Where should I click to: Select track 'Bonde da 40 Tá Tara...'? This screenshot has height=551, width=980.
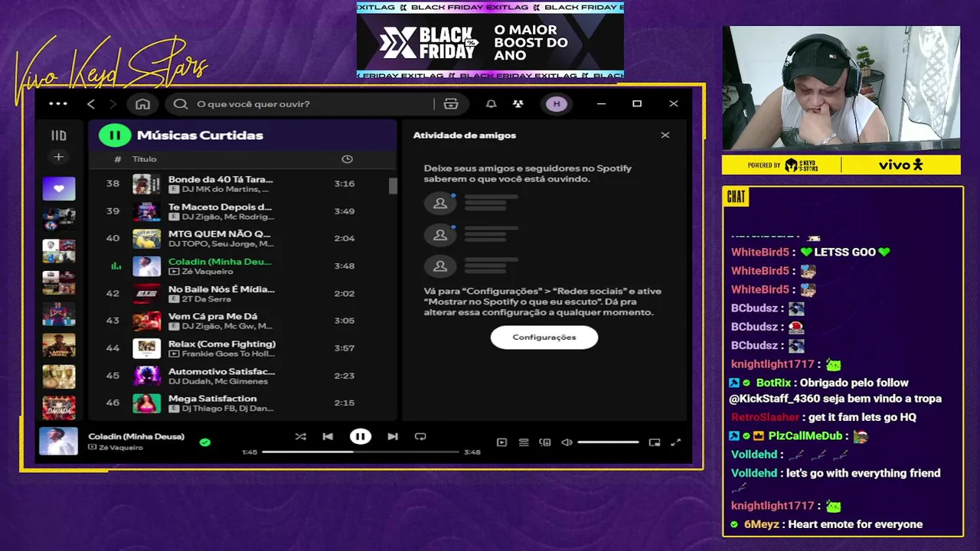point(242,184)
